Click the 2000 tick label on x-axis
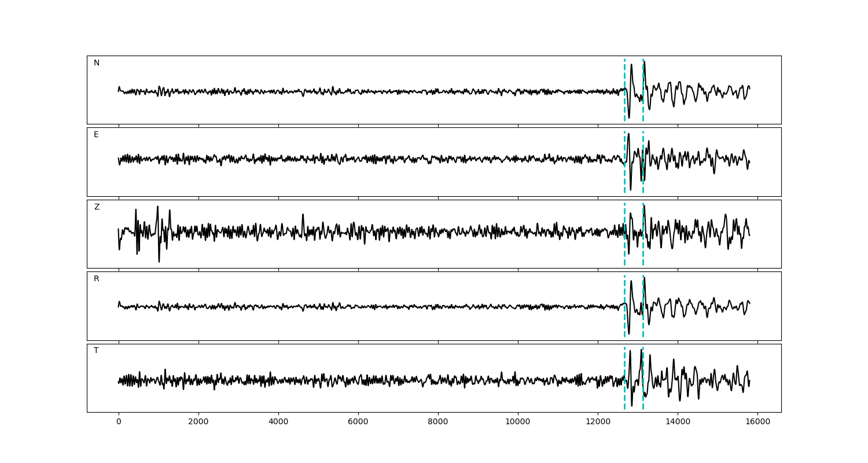Viewport: 868px width, 463px height. pos(198,422)
